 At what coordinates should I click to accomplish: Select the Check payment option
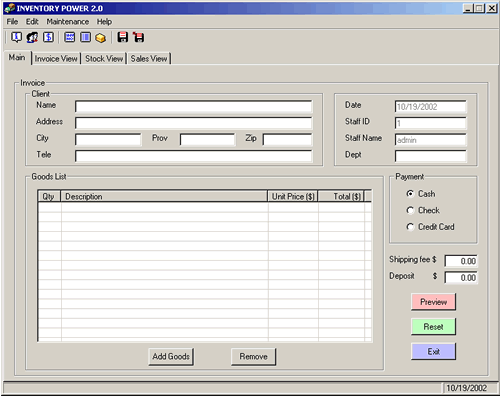click(x=423, y=210)
